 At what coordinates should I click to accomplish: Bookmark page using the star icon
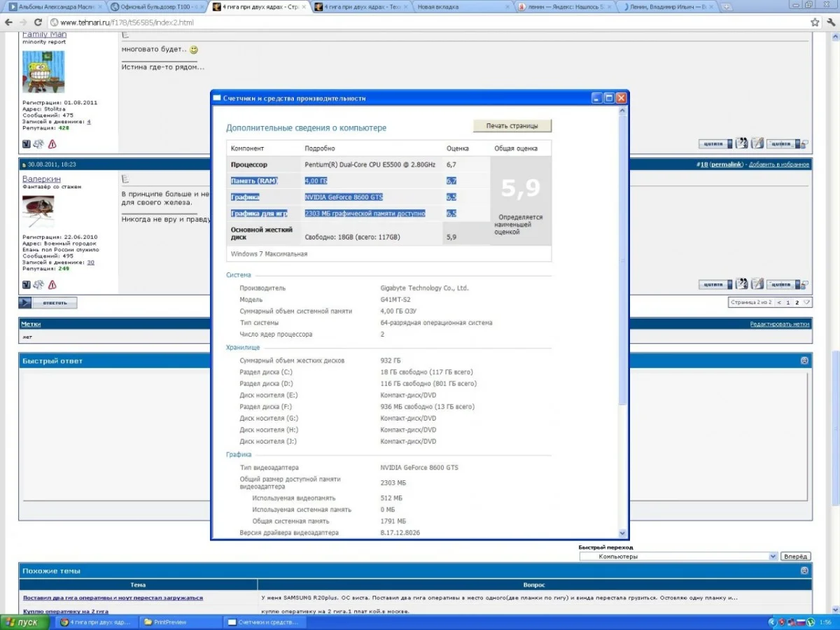(815, 22)
